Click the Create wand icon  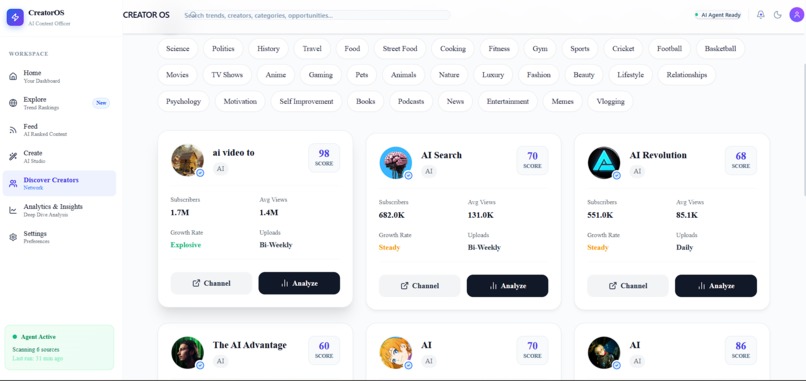coord(13,157)
